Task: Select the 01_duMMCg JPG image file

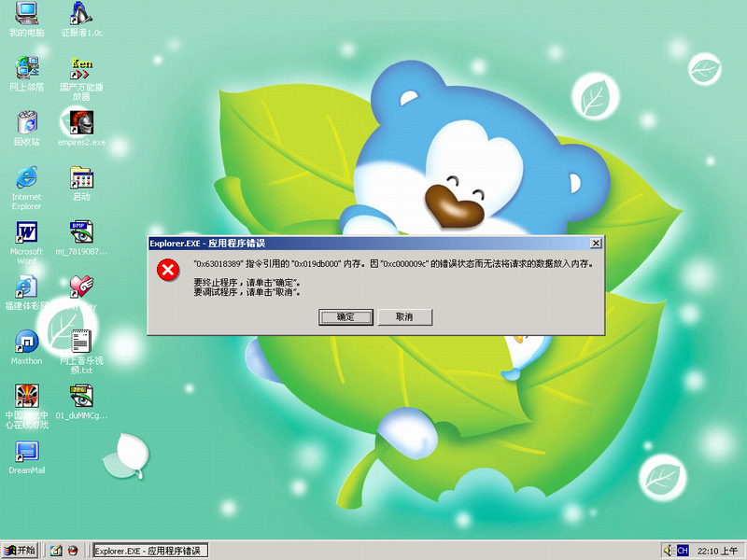Action: pos(81,402)
